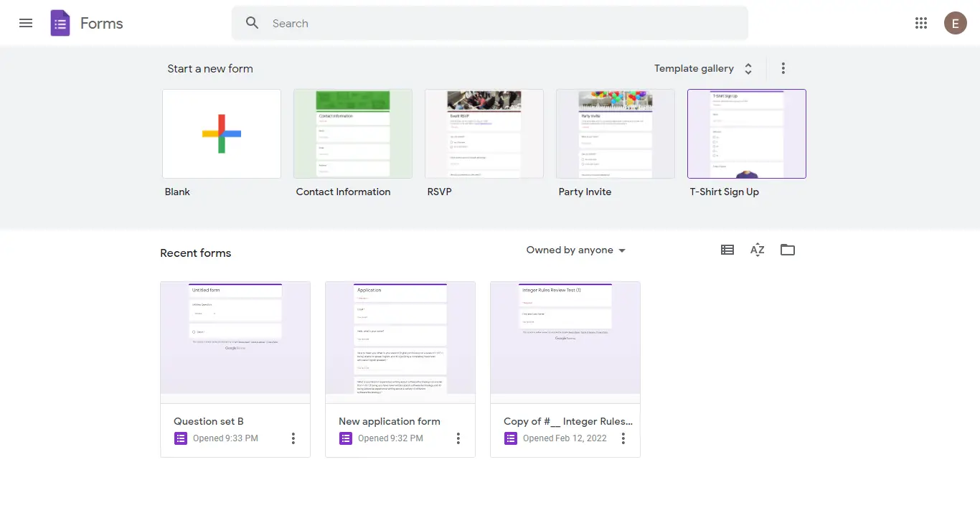980x513 pixels.
Task: Open the AZ sort options
Action: coord(758,250)
